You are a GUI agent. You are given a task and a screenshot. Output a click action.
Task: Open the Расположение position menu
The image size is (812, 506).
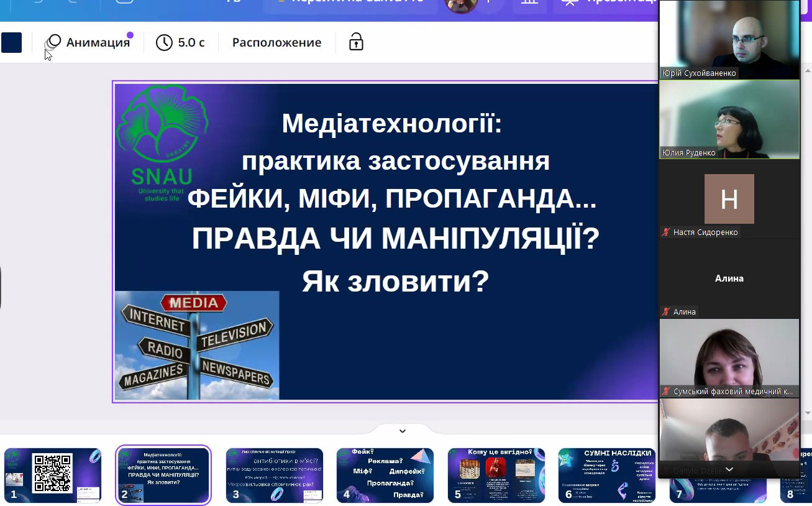pyautogui.click(x=276, y=42)
